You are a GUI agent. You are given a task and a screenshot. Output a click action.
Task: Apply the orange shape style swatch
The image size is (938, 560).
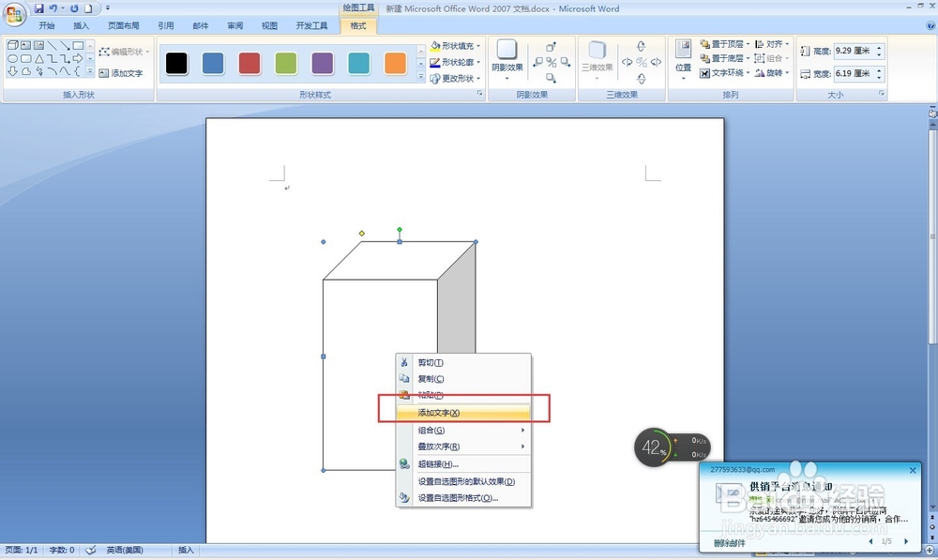click(x=396, y=63)
